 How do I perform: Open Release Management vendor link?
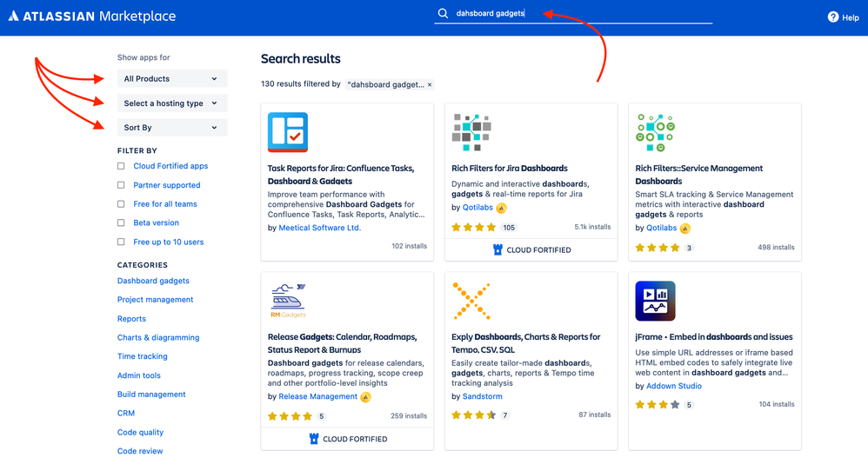[317, 396]
